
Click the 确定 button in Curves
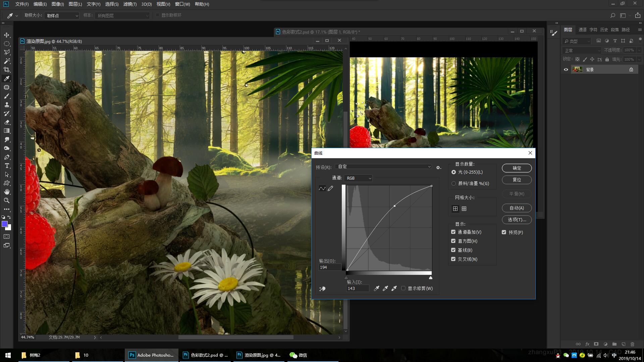click(517, 168)
